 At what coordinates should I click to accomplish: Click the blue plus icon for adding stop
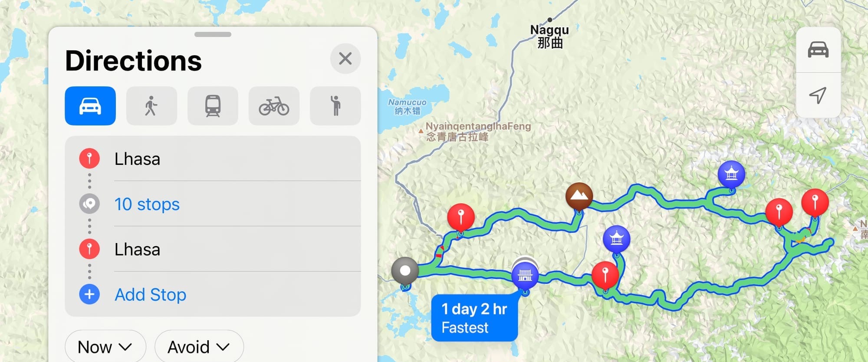coord(89,294)
